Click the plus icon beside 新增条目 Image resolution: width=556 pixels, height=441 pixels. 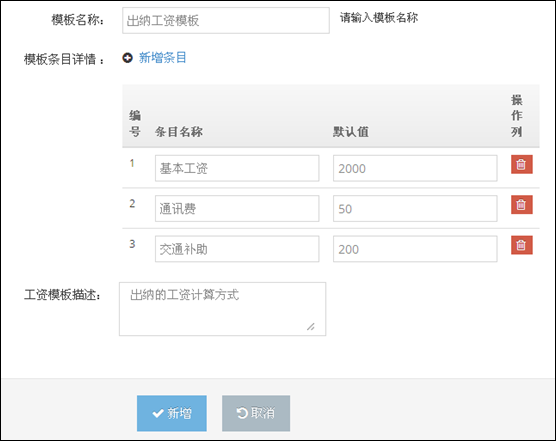click(x=128, y=58)
